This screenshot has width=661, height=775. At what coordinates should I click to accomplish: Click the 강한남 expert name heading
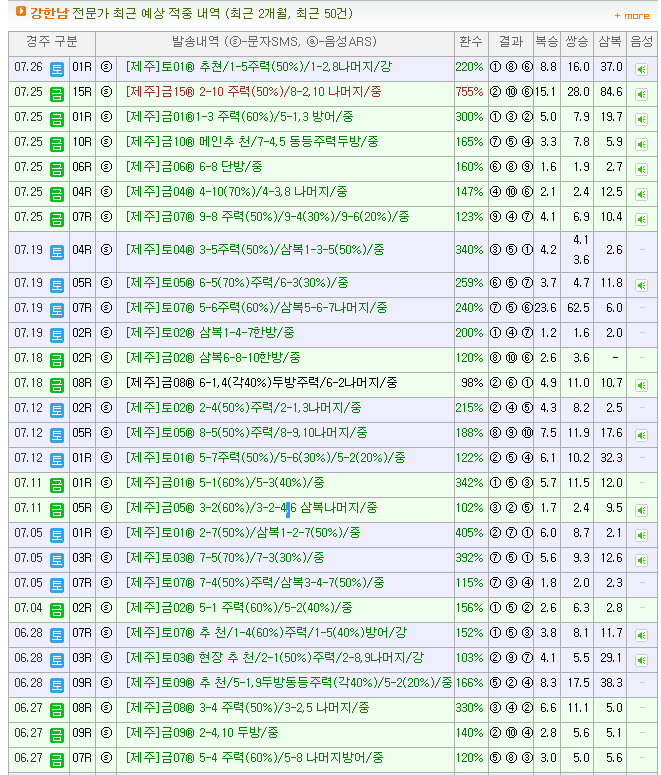click(49, 14)
